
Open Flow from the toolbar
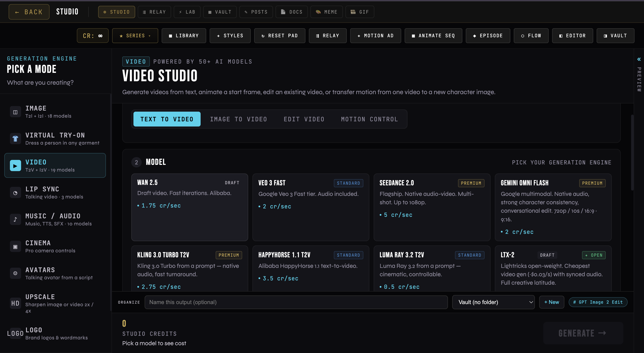click(x=531, y=36)
